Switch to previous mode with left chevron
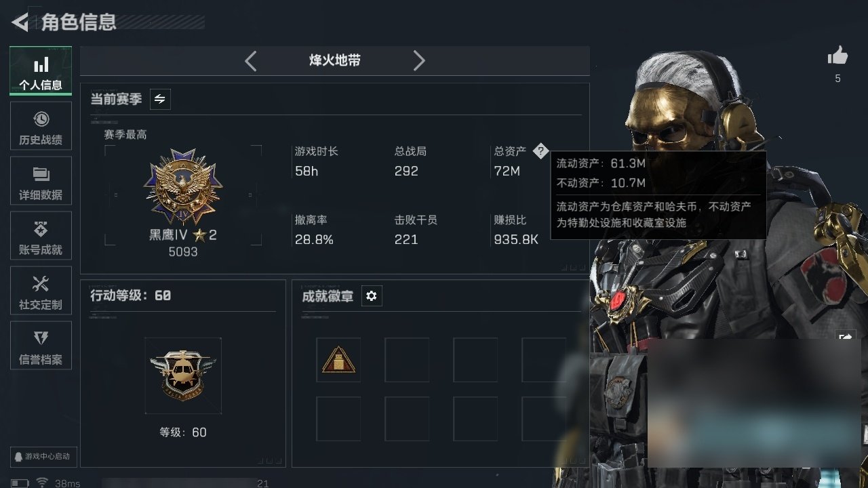 251,61
